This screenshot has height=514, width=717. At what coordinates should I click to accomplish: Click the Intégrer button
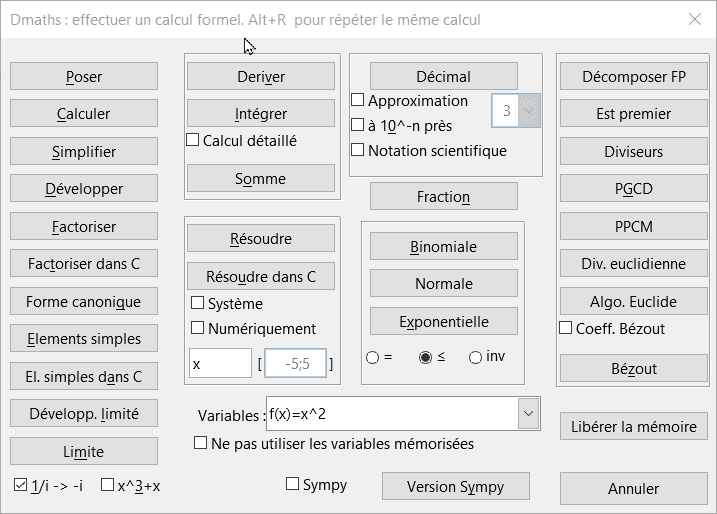tap(261, 114)
